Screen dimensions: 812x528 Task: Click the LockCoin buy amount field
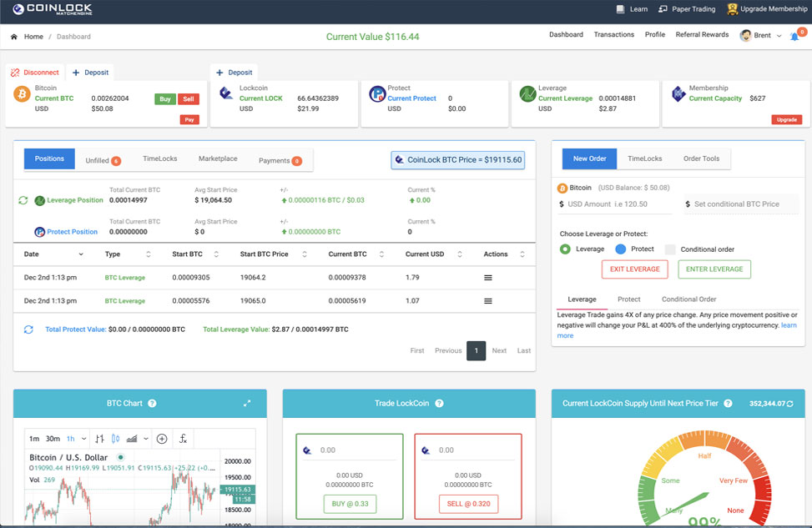tap(350, 450)
